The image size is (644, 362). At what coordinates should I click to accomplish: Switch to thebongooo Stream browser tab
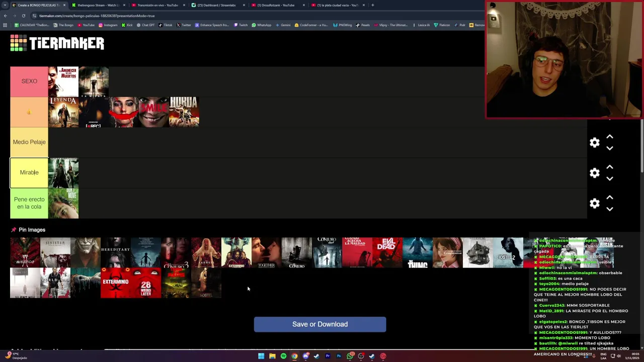[x=98, y=5]
